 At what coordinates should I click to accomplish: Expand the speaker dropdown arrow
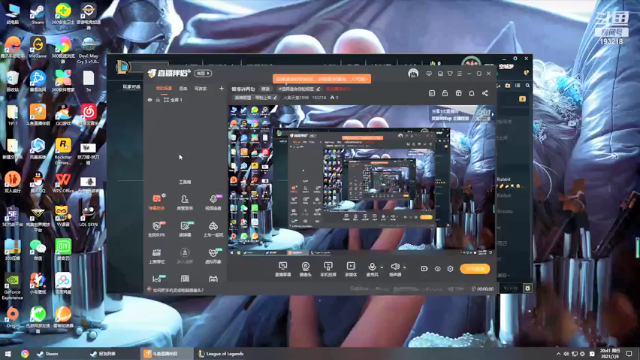pos(404,267)
